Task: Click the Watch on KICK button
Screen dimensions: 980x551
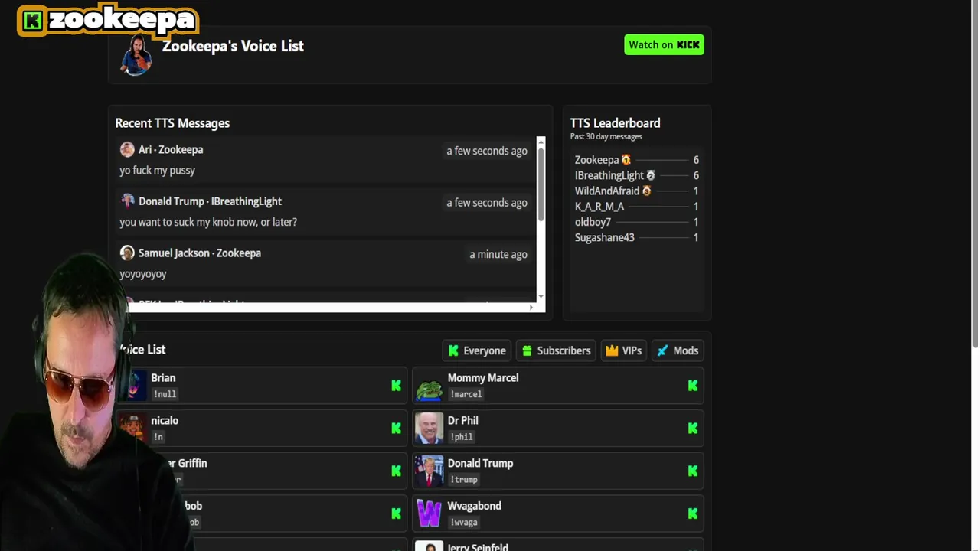Action: 664,44
